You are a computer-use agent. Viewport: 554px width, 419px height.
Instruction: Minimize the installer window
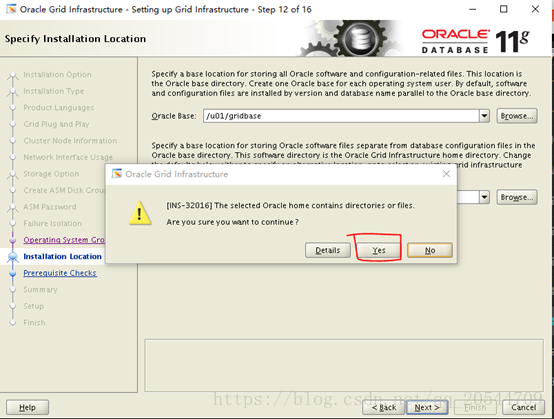coord(472,9)
